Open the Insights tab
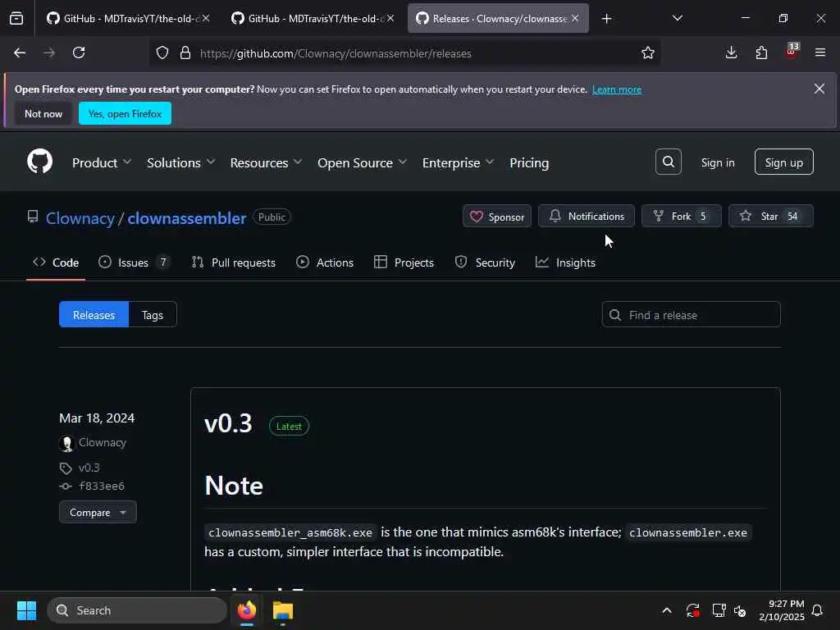This screenshot has height=630, width=840. [566, 262]
